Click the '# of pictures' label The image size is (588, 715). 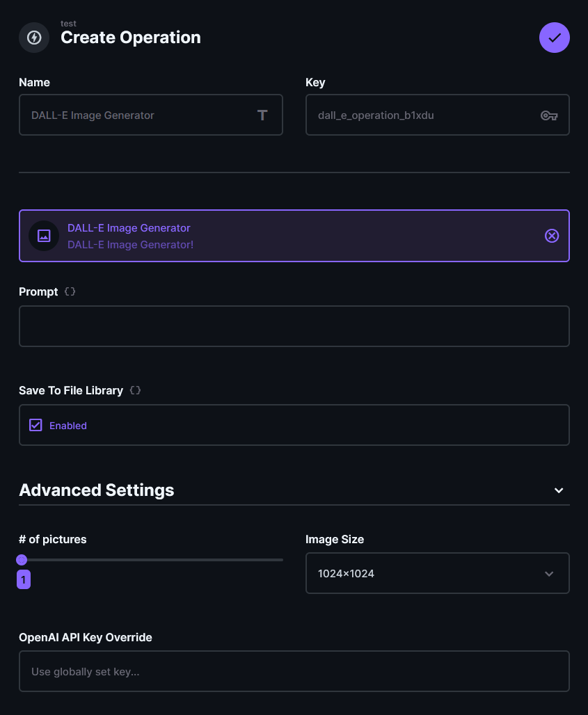coord(52,539)
